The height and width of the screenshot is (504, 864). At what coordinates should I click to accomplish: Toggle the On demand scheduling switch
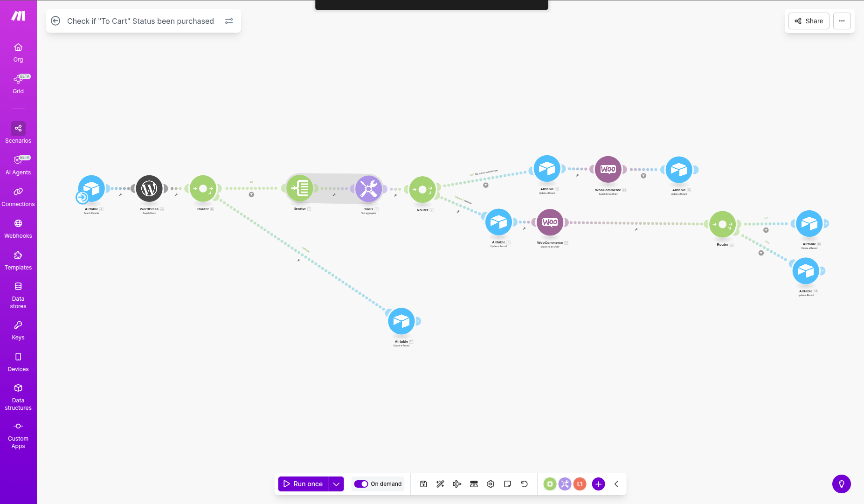point(361,484)
